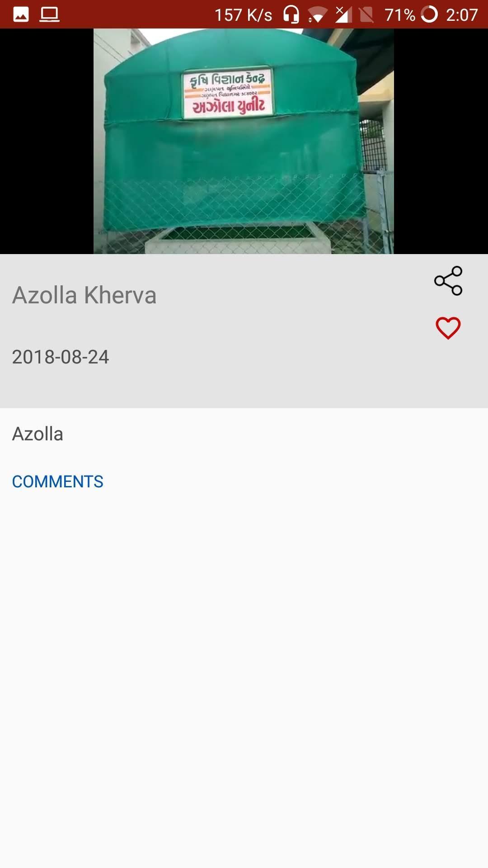
Task: Tap the 71% battery percentage
Action: [x=400, y=15]
